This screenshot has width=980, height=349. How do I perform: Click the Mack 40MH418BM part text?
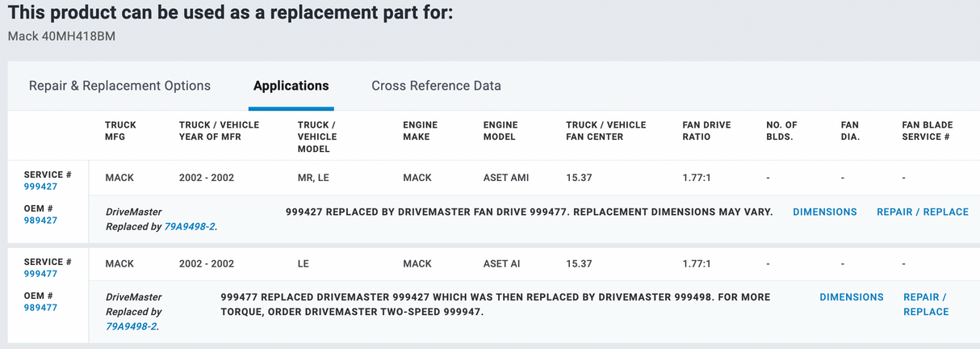tap(61, 36)
